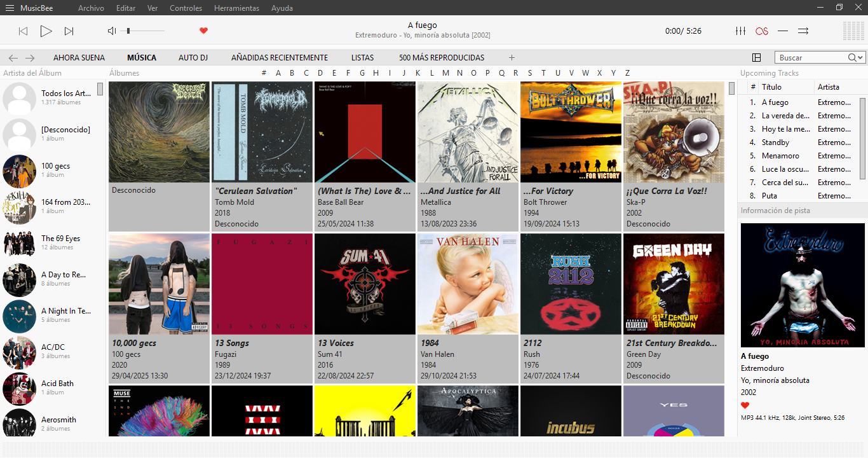Open the Editar menu
This screenshot has width=868, height=458.
tap(126, 8)
